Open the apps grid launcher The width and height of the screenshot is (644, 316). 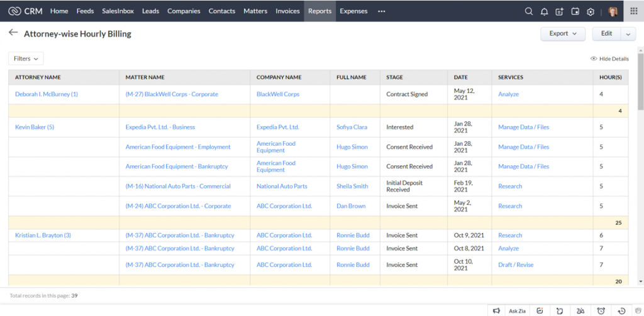coord(632,11)
